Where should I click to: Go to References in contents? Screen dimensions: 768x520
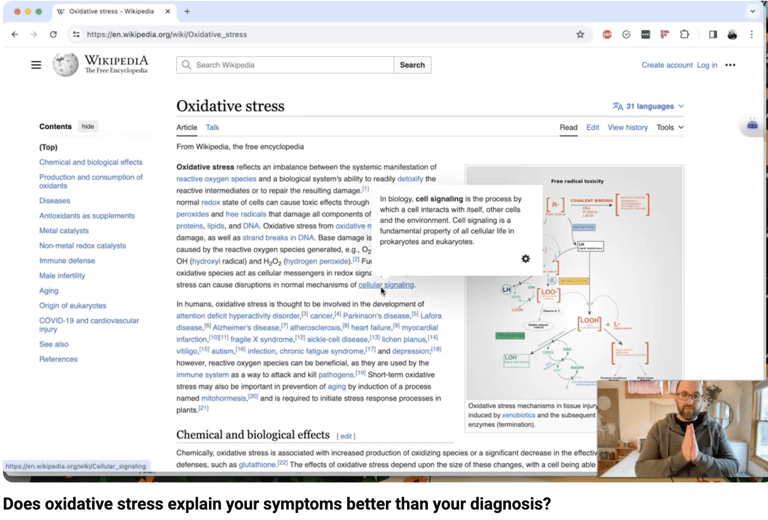point(58,359)
